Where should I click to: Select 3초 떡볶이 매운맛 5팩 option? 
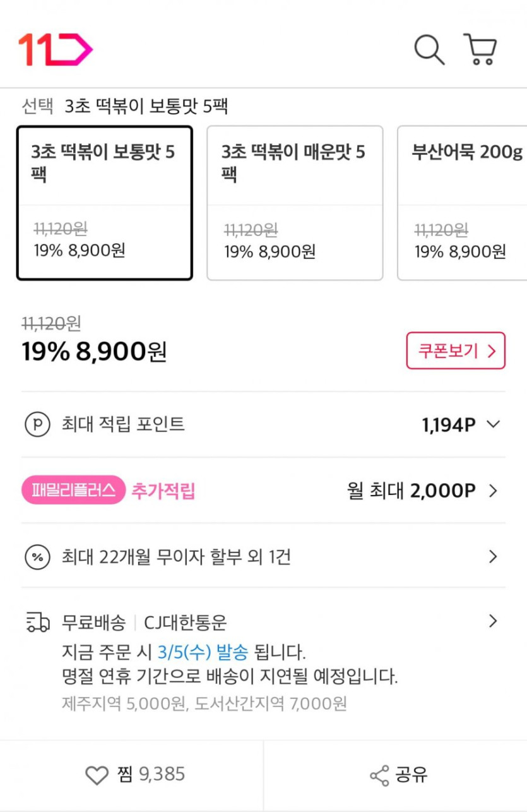coord(295,203)
